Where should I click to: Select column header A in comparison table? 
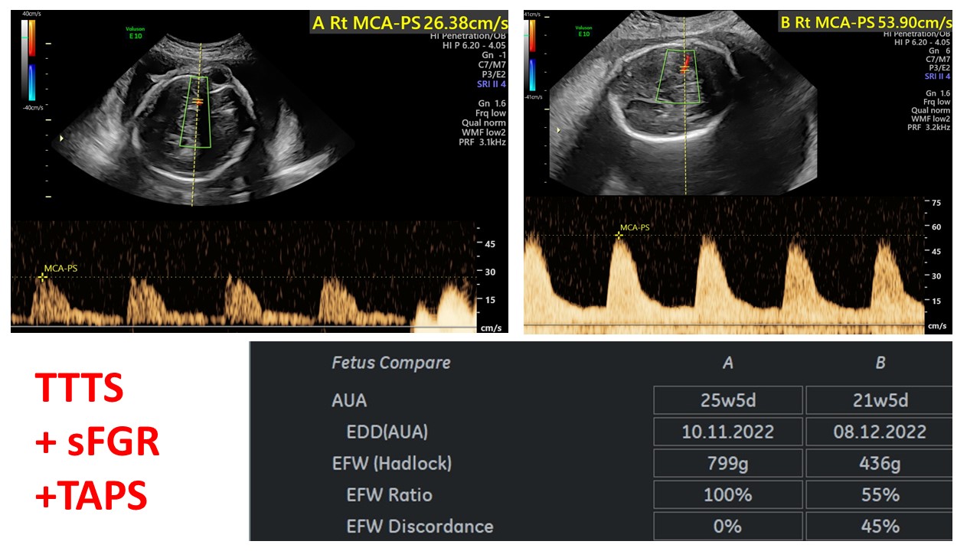pyautogui.click(x=727, y=363)
